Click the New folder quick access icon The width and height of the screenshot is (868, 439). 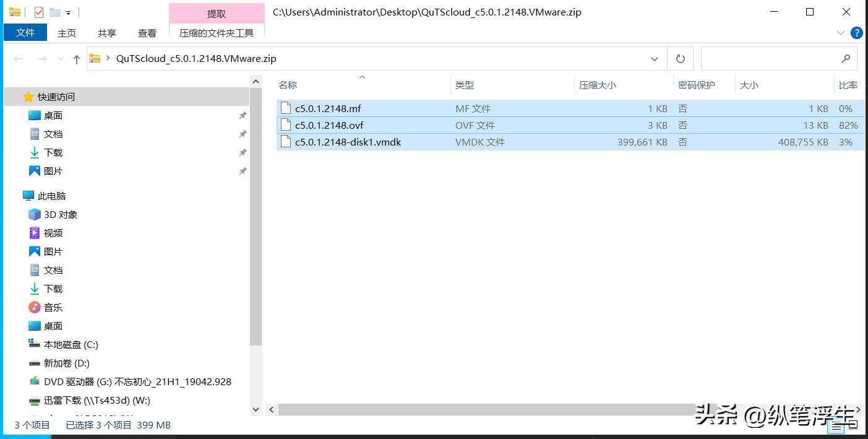(x=54, y=12)
